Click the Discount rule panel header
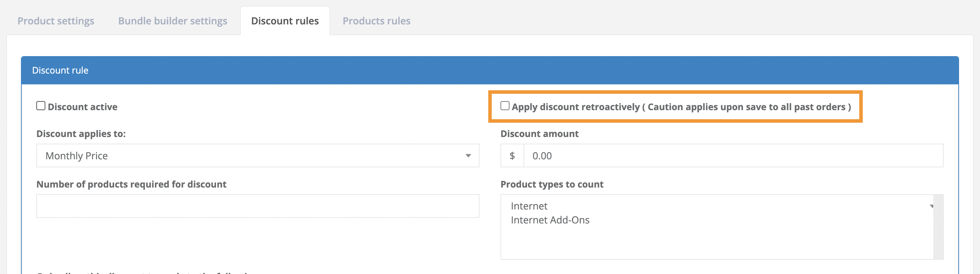 [x=489, y=70]
